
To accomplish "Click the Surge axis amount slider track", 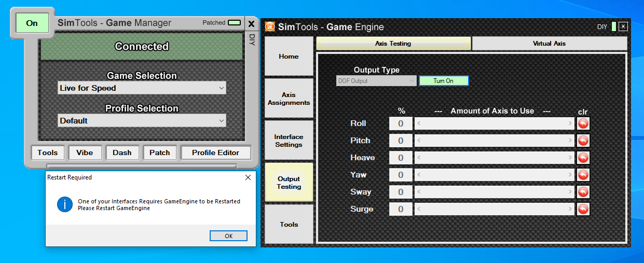I will [x=495, y=209].
